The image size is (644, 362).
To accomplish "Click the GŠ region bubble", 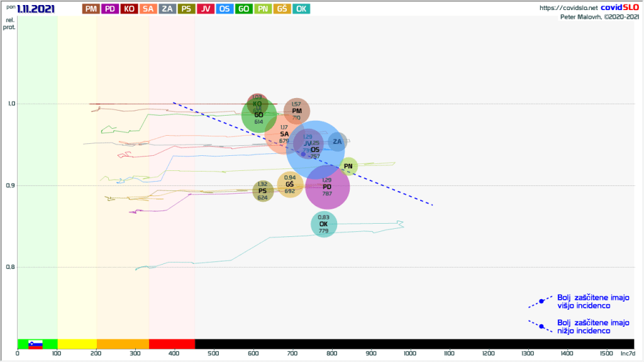I will click(x=290, y=185).
